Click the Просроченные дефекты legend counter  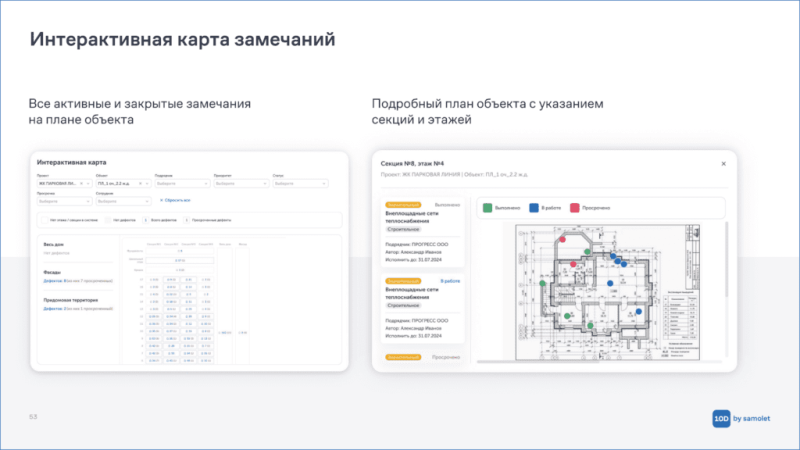click(x=186, y=220)
